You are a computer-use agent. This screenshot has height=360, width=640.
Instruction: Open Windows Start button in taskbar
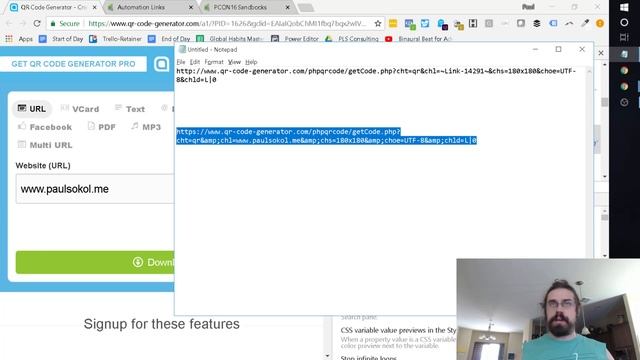[x=624, y=7]
